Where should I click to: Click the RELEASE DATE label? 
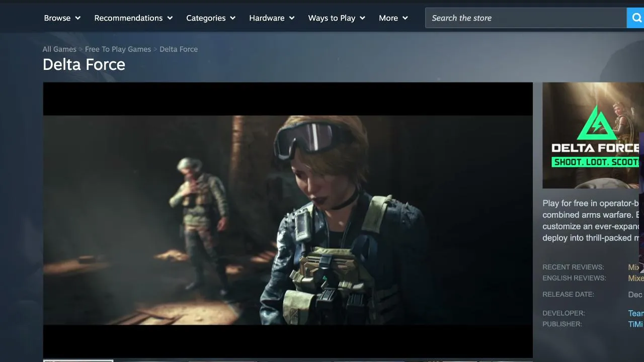point(568,295)
